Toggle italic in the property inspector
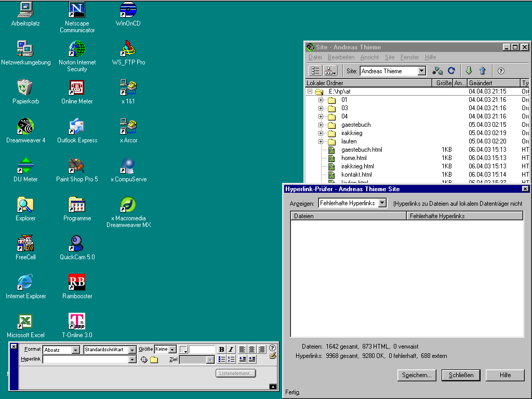The height and width of the screenshot is (399, 532). click(x=231, y=349)
